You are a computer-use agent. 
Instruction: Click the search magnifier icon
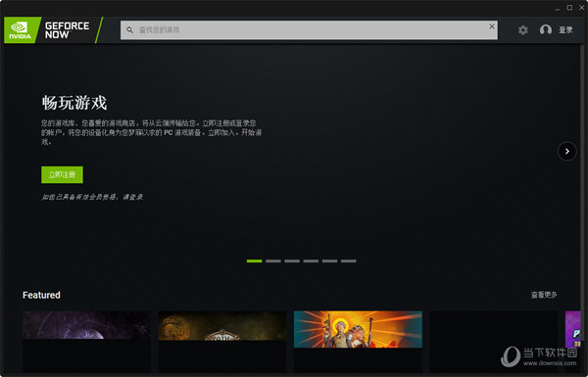click(x=129, y=29)
